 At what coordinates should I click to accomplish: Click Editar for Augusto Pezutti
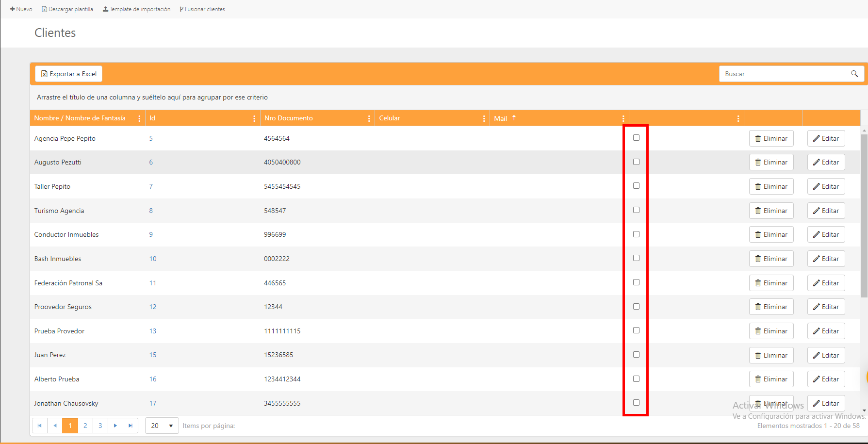coord(826,163)
